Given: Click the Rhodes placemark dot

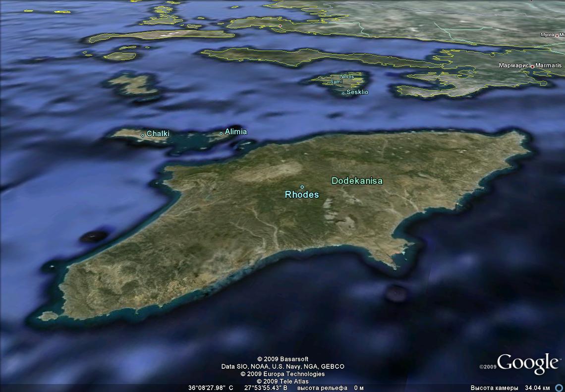Looking at the screenshot, I should tap(302, 187).
